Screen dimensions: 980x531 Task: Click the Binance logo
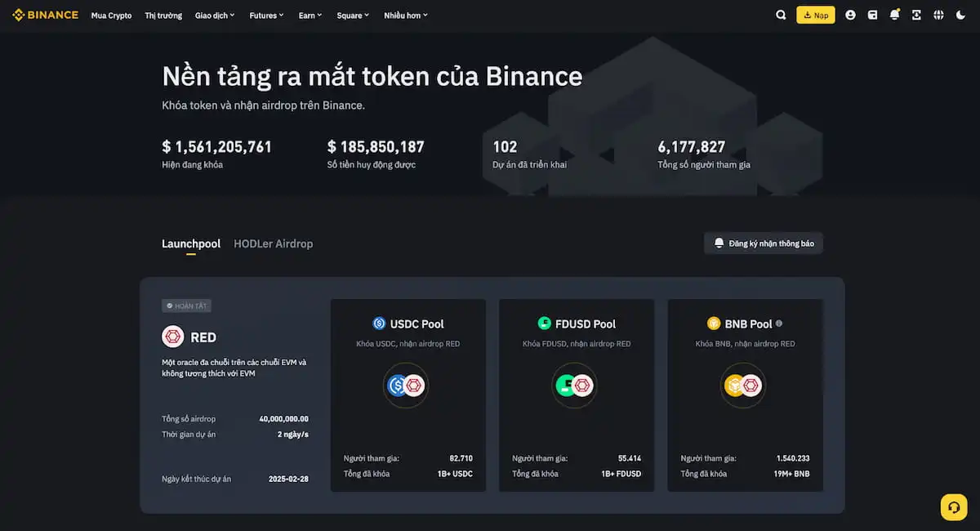click(x=45, y=15)
